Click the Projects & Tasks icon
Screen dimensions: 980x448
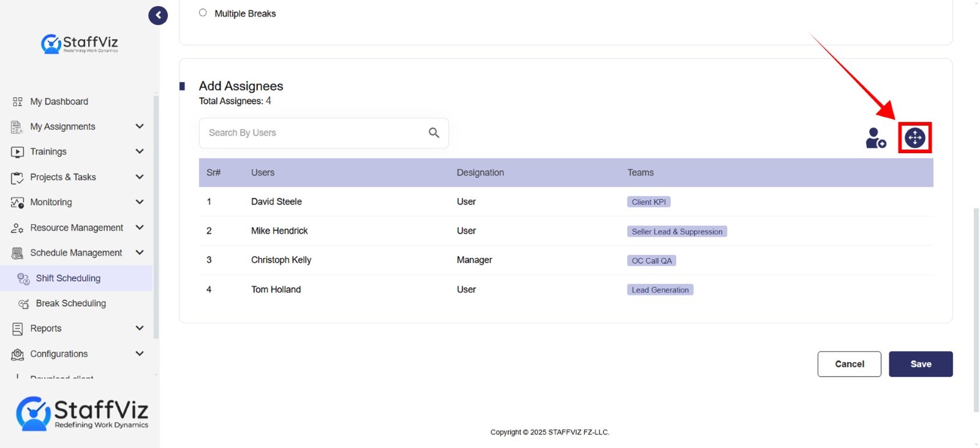pyautogui.click(x=17, y=178)
